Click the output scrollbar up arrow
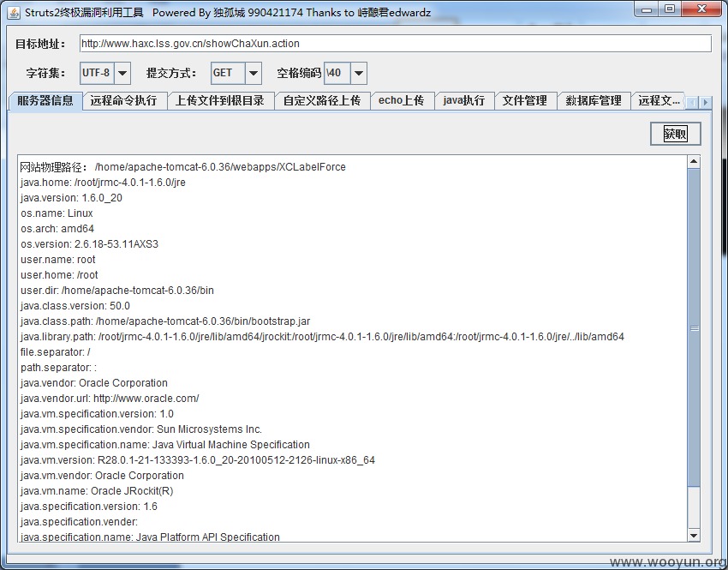This screenshot has height=570, width=728. point(694,162)
